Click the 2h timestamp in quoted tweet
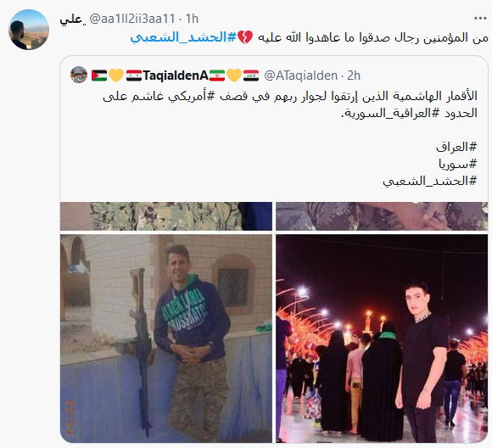The width and height of the screenshot is (492, 448). point(354,76)
